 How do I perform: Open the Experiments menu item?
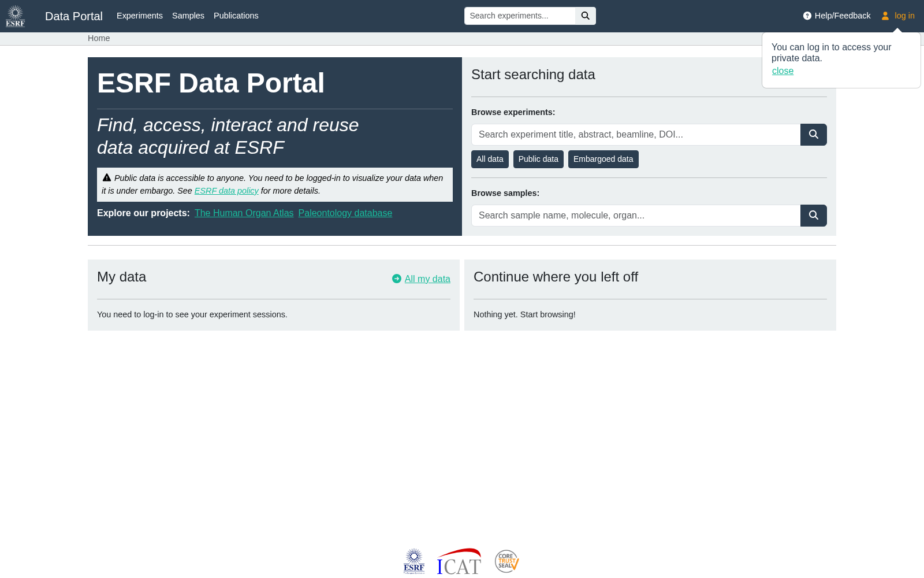coord(140,16)
